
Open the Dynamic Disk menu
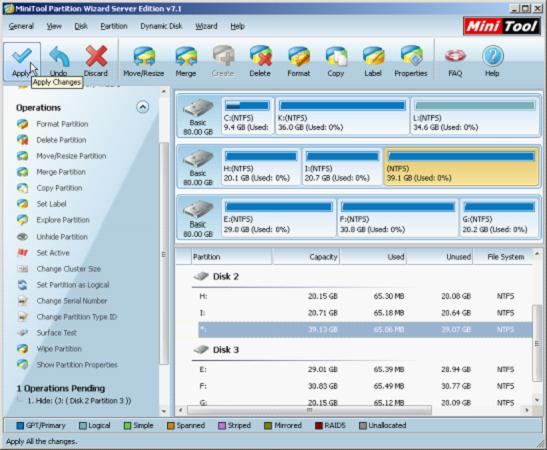(x=161, y=26)
